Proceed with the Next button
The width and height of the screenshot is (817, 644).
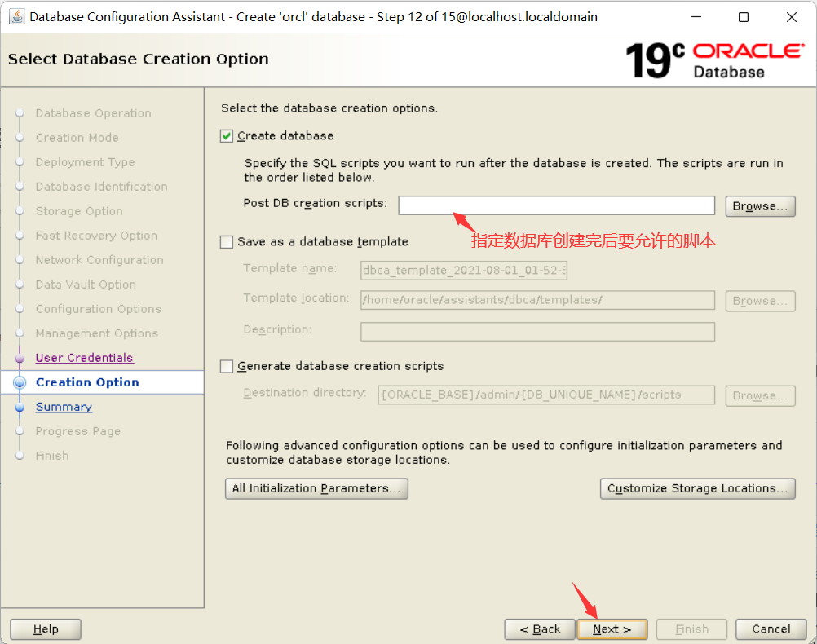[x=612, y=629]
